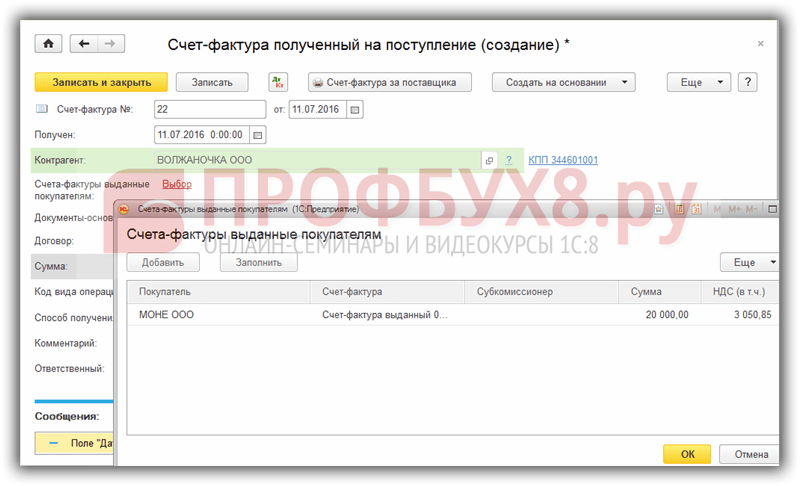Confirm with the OK button
Image resolution: width=800 pixels, height=486 pixels.
[687, 454]
